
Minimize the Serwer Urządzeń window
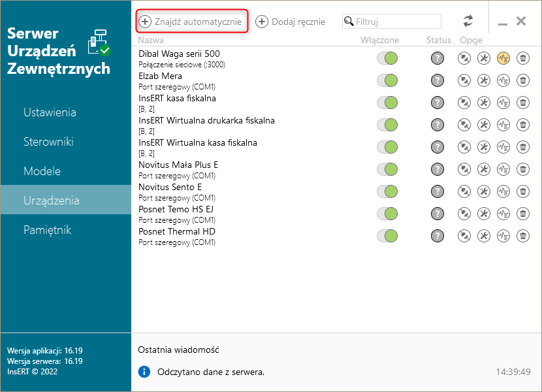(503, 24)
